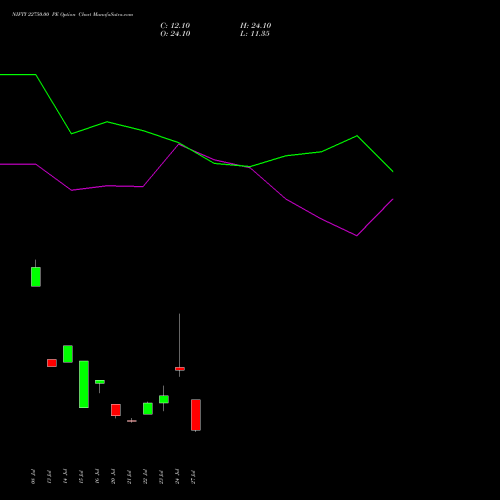Select the high value H: 24.10
This screenshot has width=500, height=500.
(x=255, y=26)
